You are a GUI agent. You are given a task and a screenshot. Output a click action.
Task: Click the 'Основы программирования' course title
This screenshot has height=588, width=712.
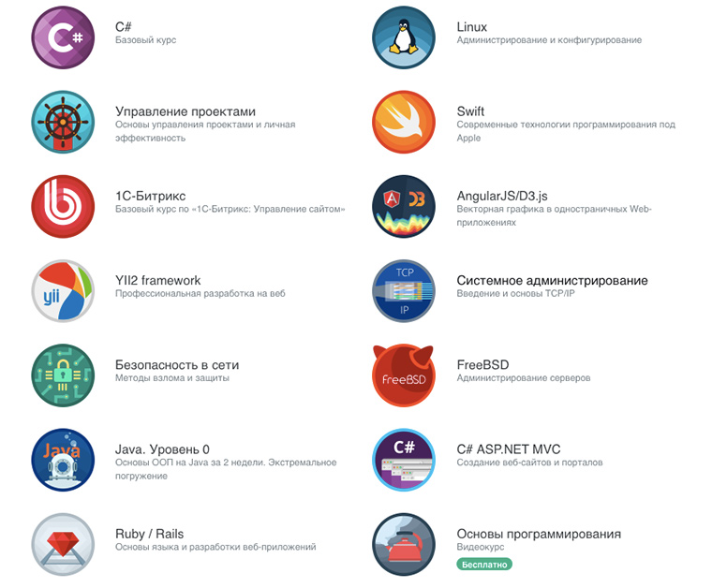pyautogui.click(x=539, y=534)
